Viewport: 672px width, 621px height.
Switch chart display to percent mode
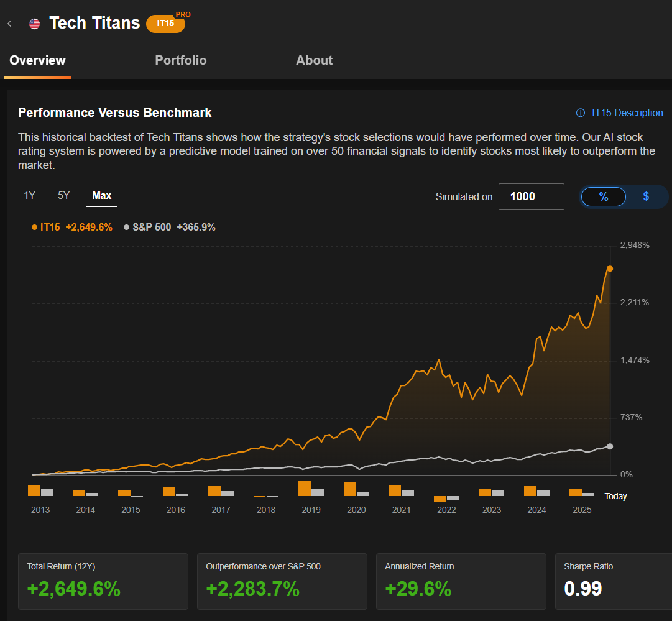pyautogui.click(x=603, y=196)
